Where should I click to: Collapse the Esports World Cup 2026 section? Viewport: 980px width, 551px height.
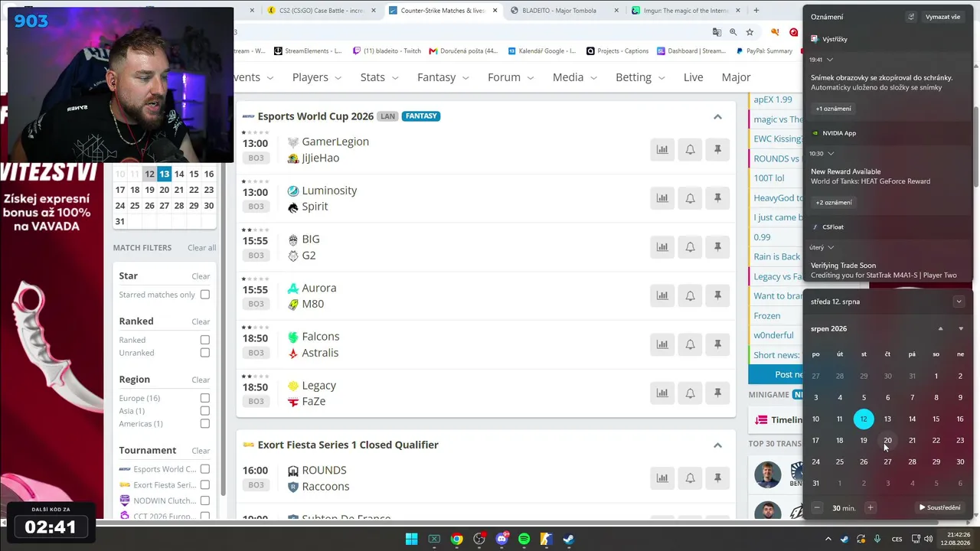(717, 116)
